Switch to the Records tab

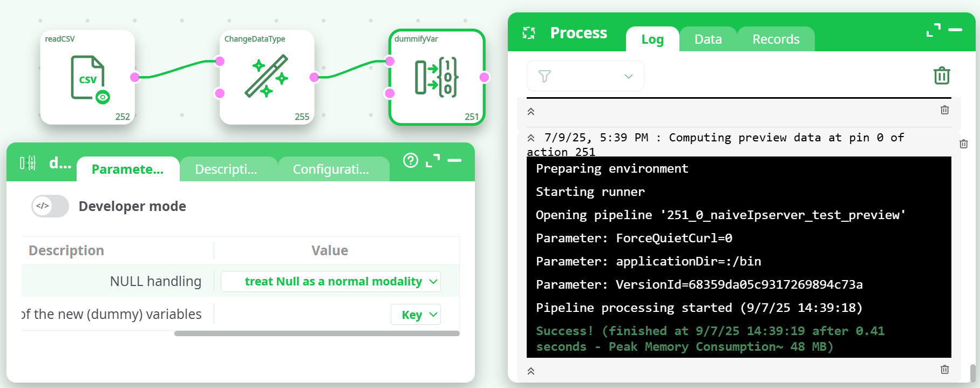775,39
